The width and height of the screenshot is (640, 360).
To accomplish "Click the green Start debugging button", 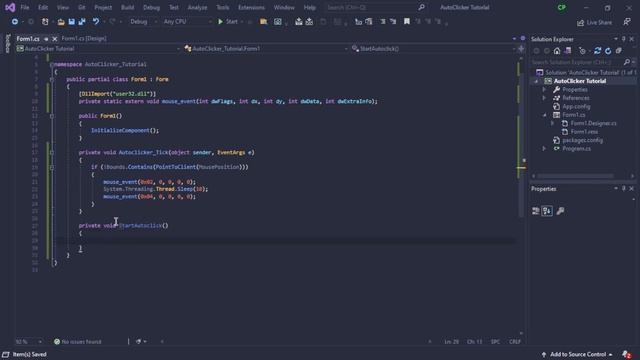I will 228,22.
